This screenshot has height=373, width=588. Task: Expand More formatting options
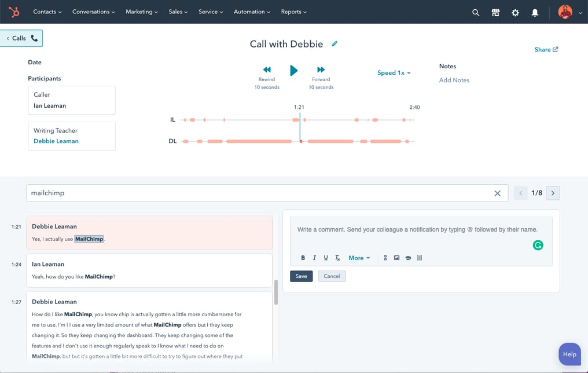pos(359,258)
